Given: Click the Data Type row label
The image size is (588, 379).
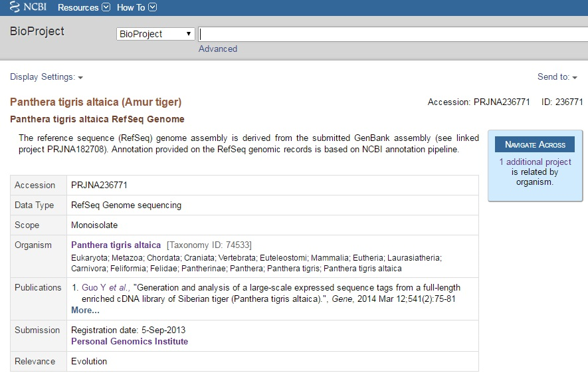Looking at the screenshot, I should coord(34,205).
